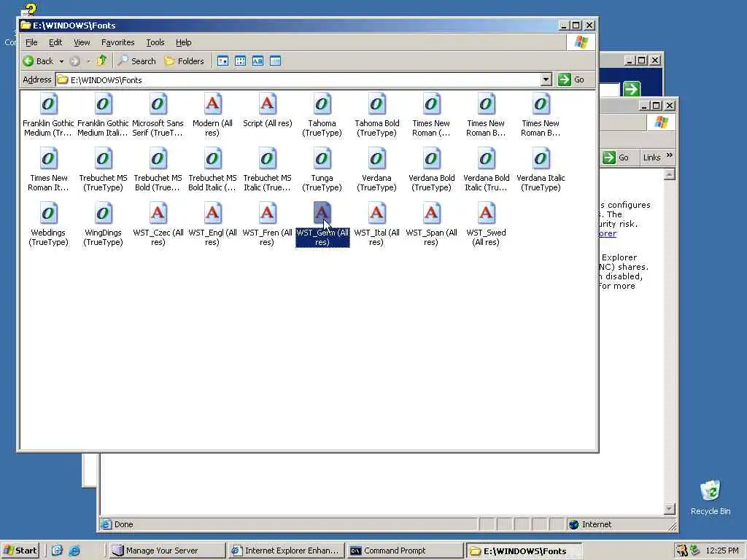Screen dimensions: 747x560
Task: Click scroll down arrow in Internet Explorer
Action: [x=670, y=509]
